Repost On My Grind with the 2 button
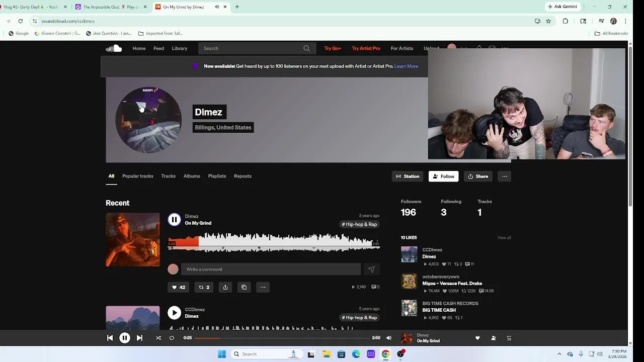The image size is (644, 362). pos(204,287)
